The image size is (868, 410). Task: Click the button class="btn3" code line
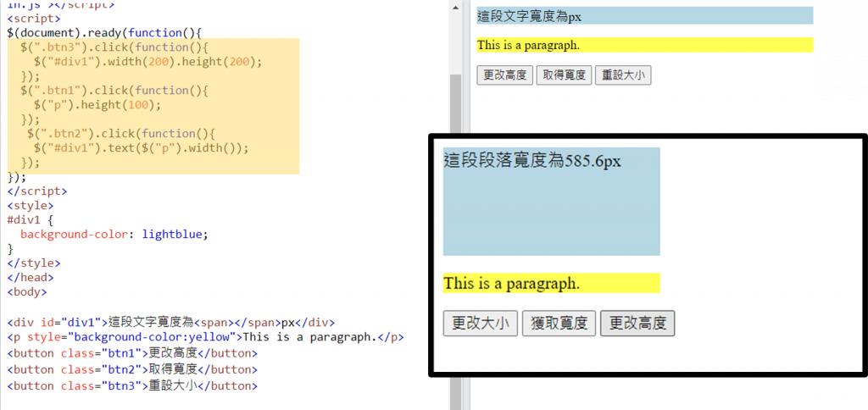132,385
